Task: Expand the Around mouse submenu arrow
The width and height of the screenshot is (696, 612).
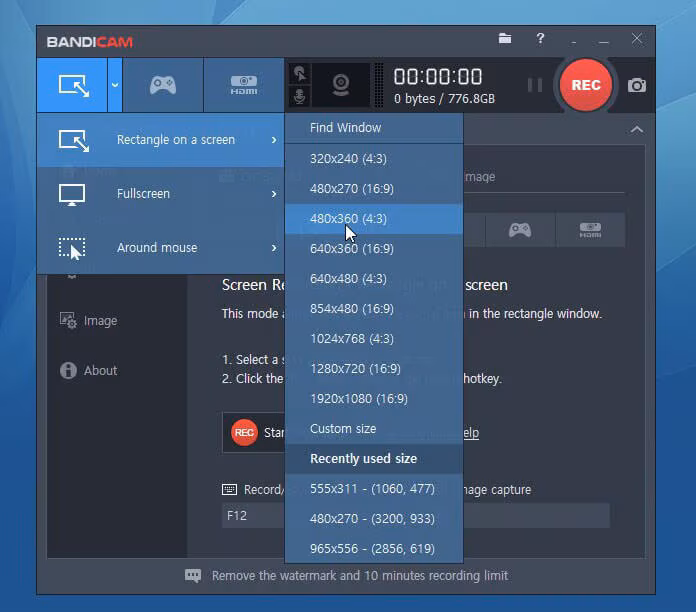Action: (x=274, y=248)
